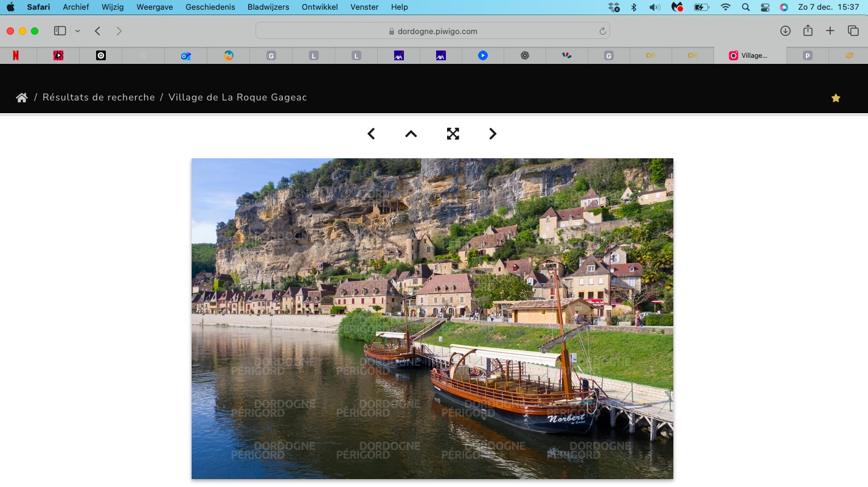Click the up chevron to return to album
The width and height of the screenshot is (868, 487).
click(x=411, y=134)
